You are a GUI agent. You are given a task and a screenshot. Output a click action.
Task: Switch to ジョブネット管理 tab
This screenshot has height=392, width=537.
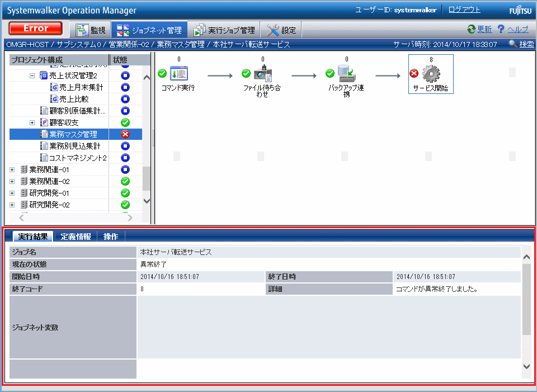(149, 30)
